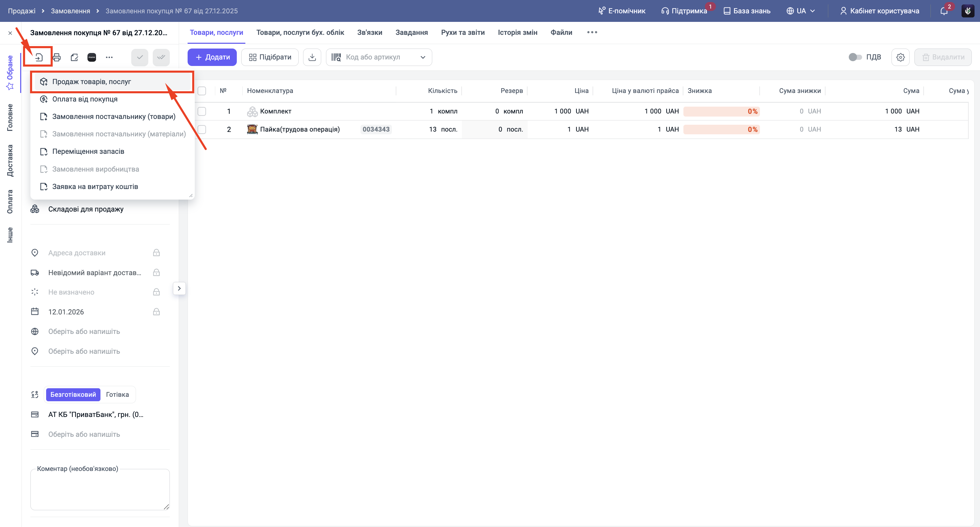Click the black mono bank icon
Image resolution: width=980 pixels, height=527 pixels.
92,57
